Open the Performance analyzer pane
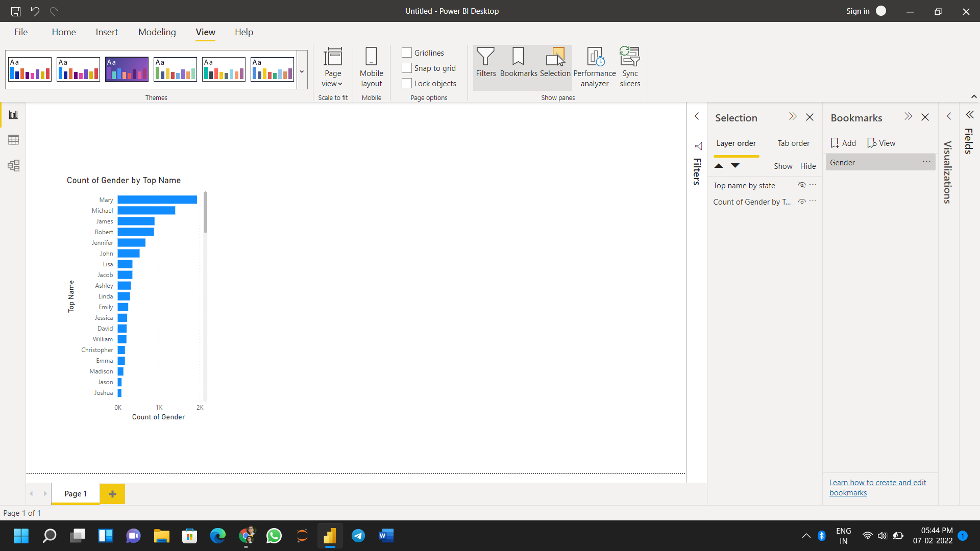Screen dimensions: 980x551 [594, 67]
